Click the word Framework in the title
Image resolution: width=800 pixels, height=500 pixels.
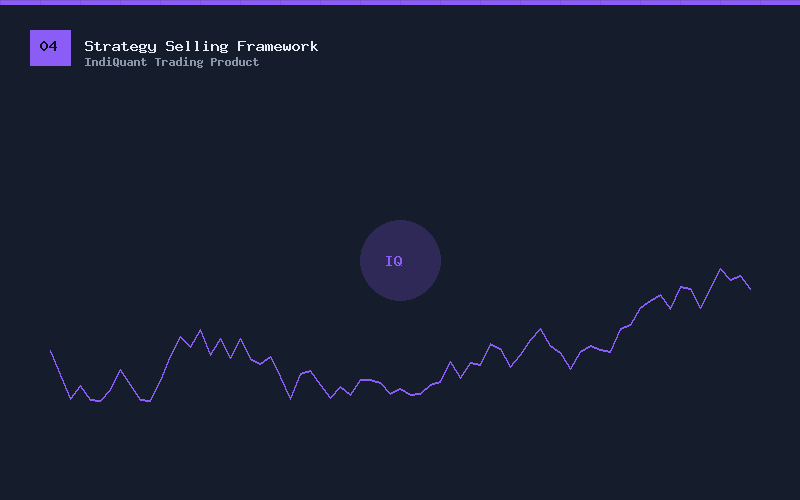click(277, 46)
